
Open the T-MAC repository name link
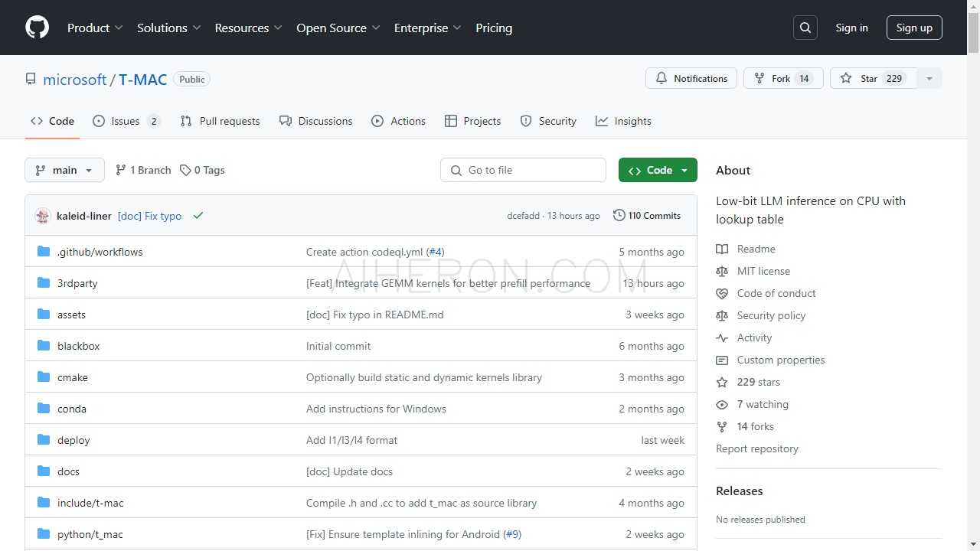click(x=142, y=80)
